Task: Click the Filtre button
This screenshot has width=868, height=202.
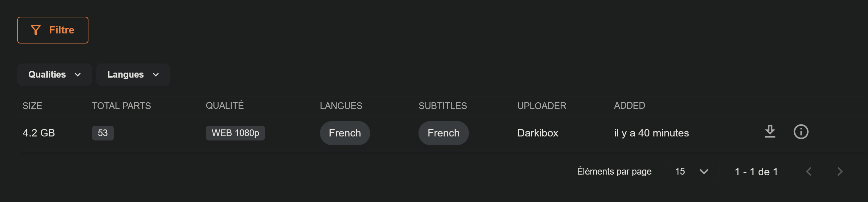Action: tap(53, 30)
